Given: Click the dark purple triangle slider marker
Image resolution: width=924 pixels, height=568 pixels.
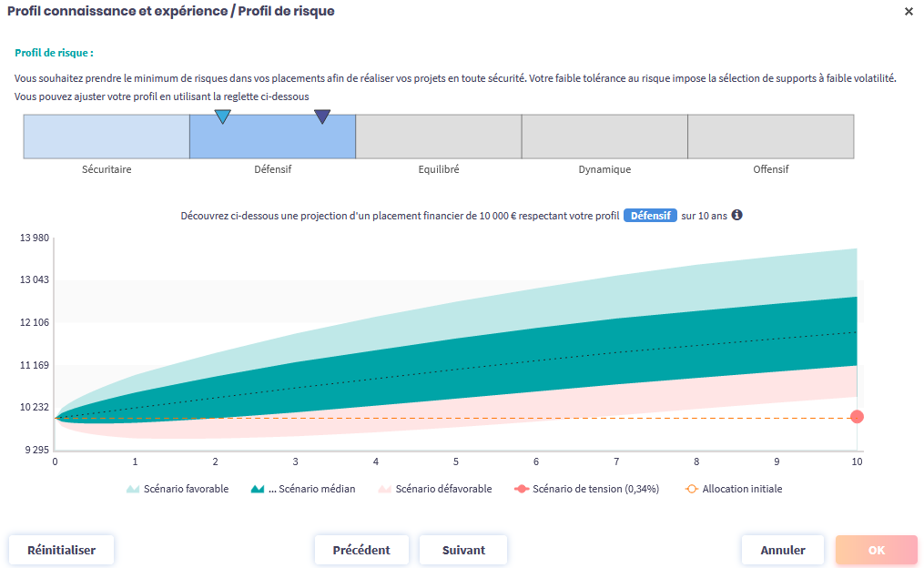Looking at the screenshot, I should pos(322,117).
